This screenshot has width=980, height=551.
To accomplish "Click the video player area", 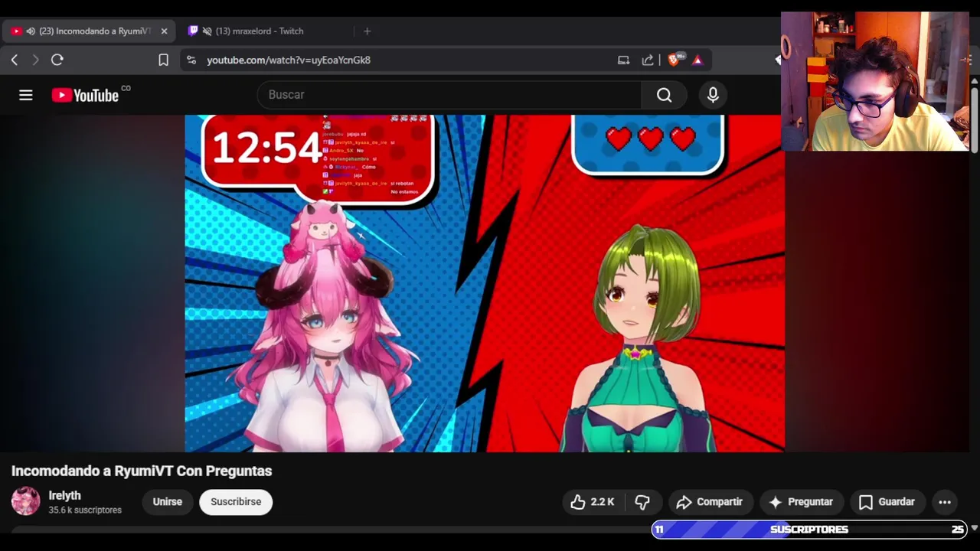I will pyautogui.click(x=485, y=283).
